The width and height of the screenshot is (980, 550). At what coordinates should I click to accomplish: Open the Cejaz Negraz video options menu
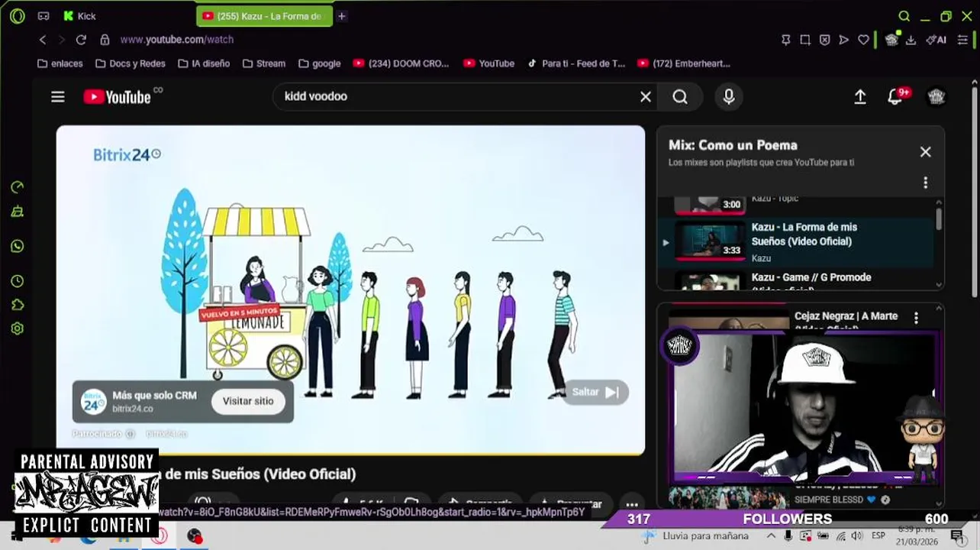(916, 317)
